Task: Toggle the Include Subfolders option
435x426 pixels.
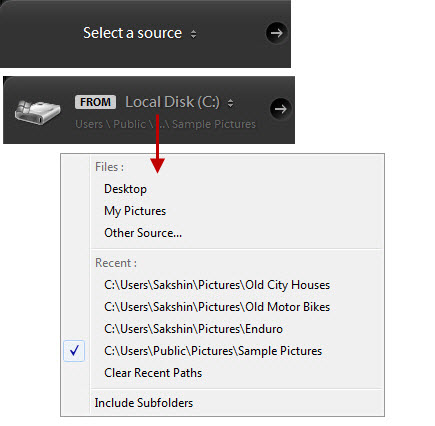Action: tap(144, 403)
